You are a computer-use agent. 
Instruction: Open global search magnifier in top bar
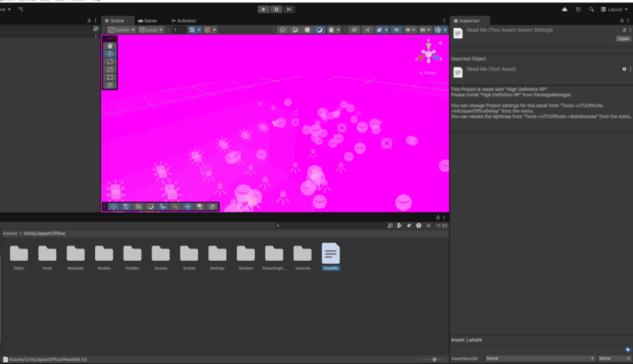(592, 9)
